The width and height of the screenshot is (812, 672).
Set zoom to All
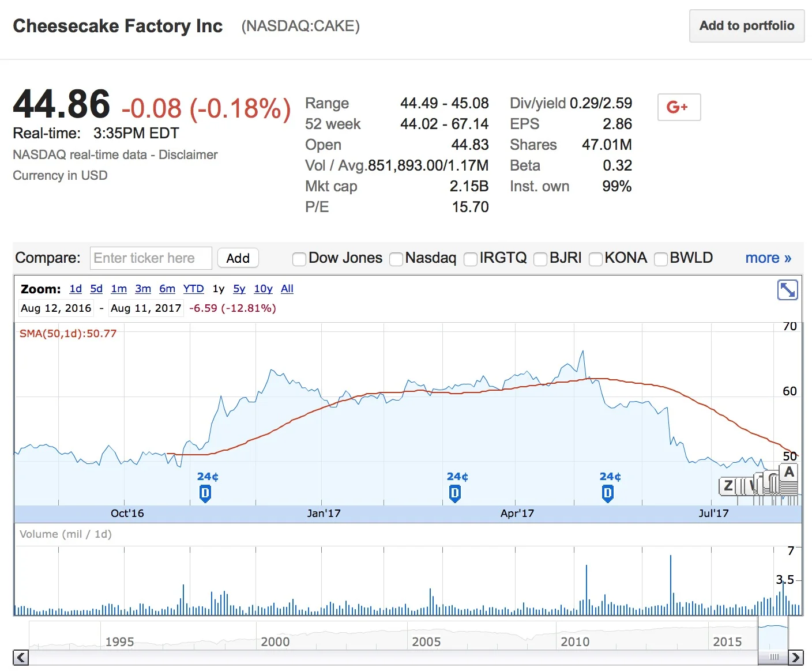[287, 289]
